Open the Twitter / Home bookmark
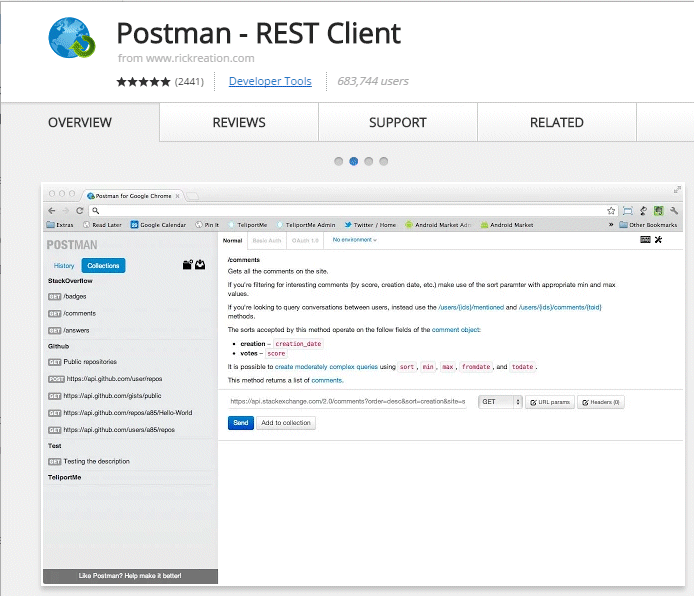 370,225
